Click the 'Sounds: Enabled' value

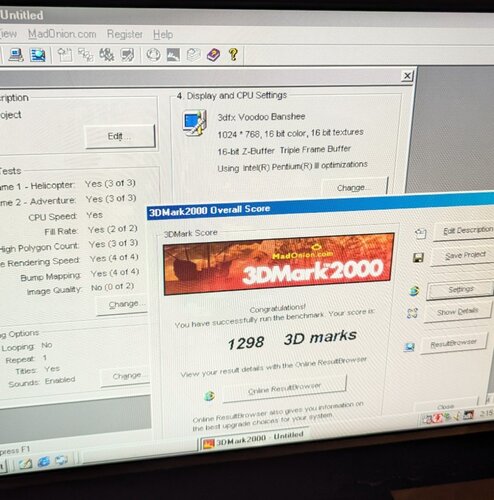[60, 380]
